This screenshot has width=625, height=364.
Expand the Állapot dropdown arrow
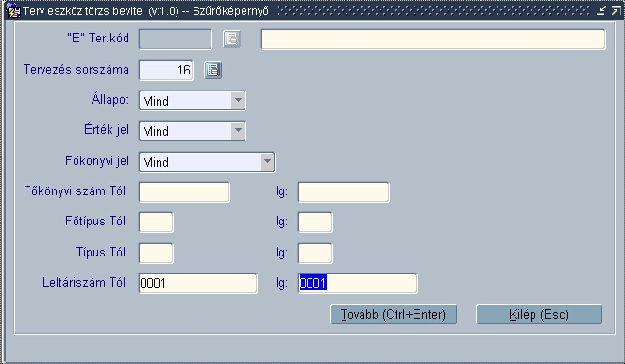click(238, 101)
